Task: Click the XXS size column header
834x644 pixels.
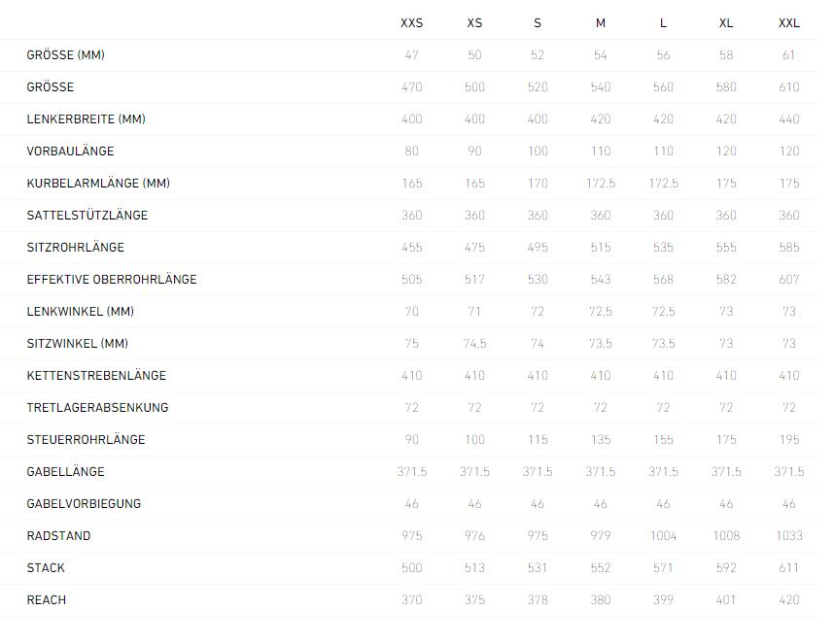Action: [x=411, y=23]
